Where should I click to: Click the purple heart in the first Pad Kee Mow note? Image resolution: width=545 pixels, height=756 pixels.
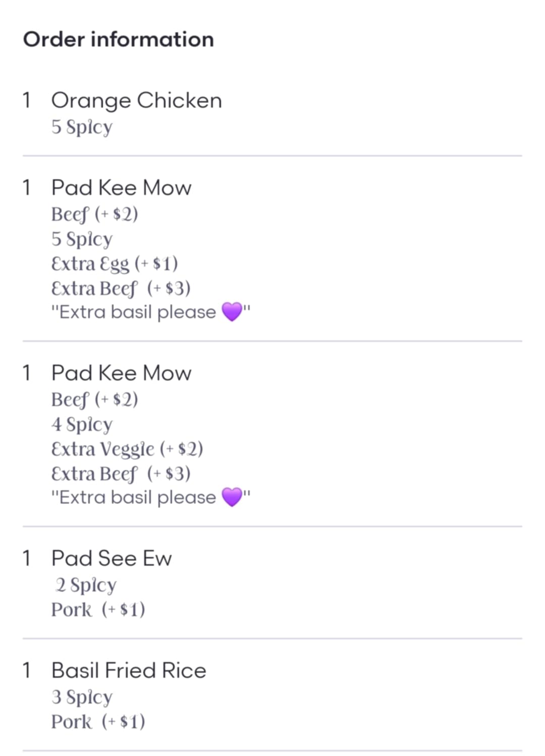[232, 312]
